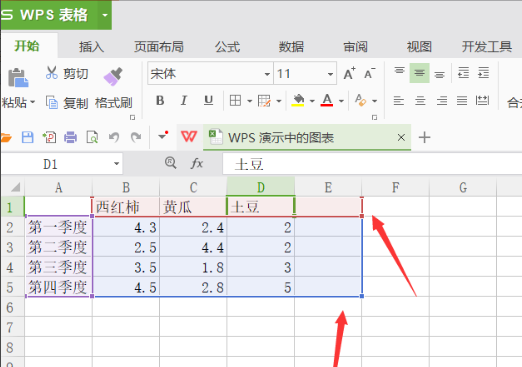522x367 pixels.
Task: Open the 视图 ribbon tab
Action: click(419, 47)
